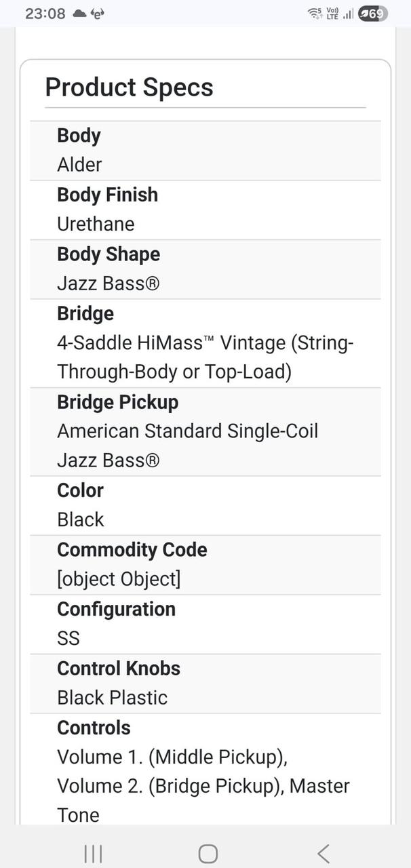Tap the Body Alder spec row
Image resolution: width=411 pixels, height=868 pixels.
pos(205,151)
